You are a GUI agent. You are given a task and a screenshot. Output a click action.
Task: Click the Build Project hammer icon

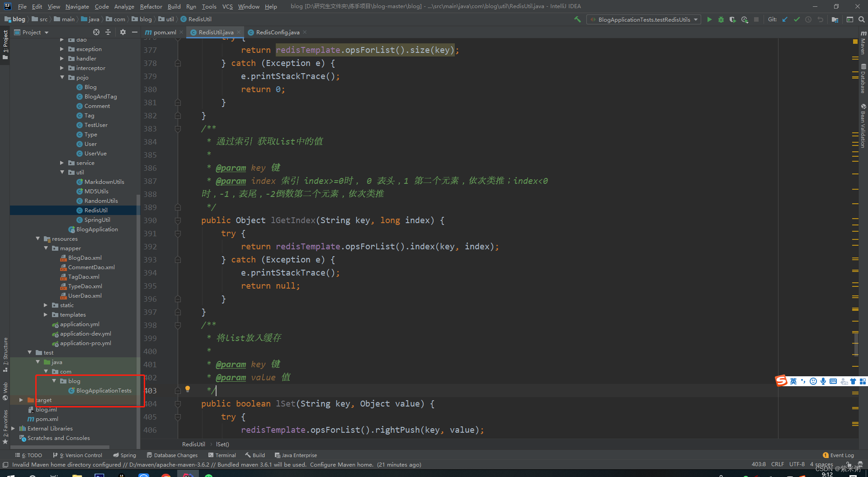tap(577, 19)
